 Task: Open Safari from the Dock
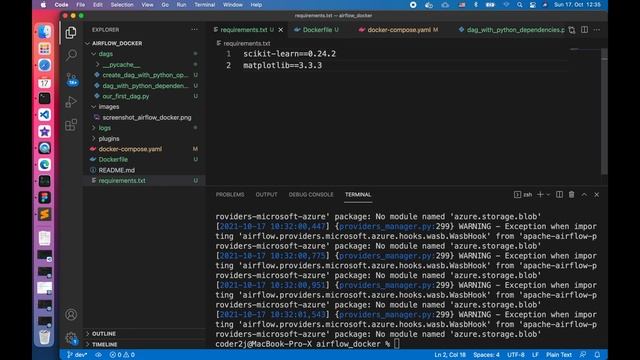[44, 65]
